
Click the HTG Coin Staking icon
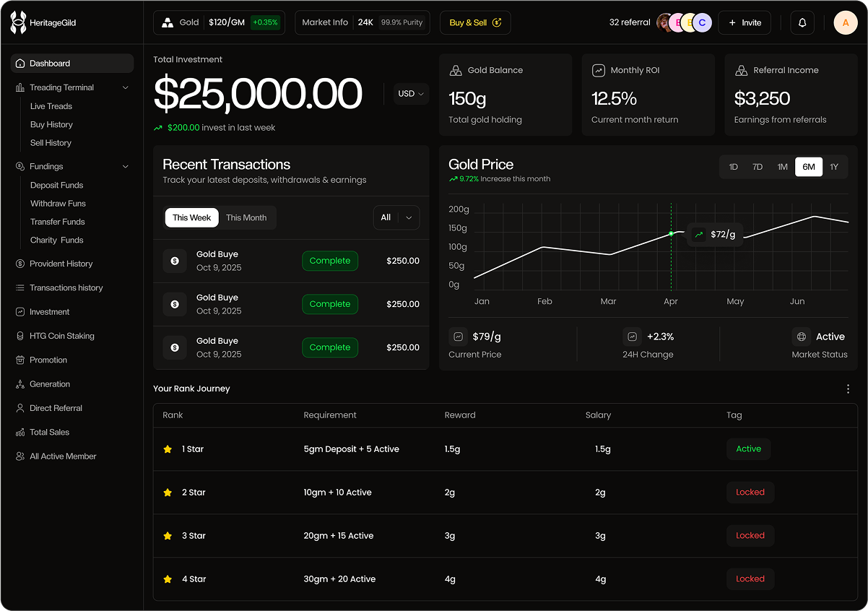tap(20, 336)
